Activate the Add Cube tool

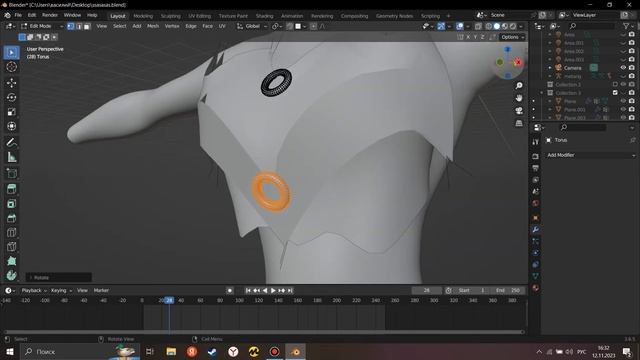(11, 173)
